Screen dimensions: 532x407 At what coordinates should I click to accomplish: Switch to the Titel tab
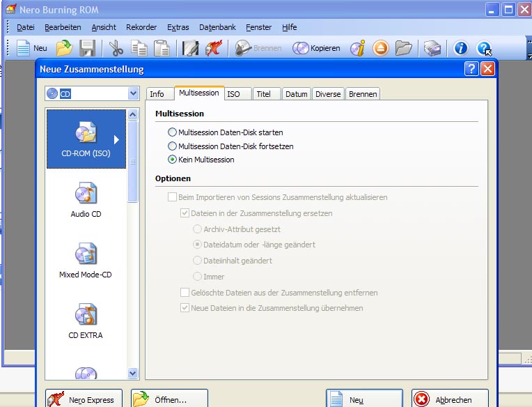tap(267, 94)
